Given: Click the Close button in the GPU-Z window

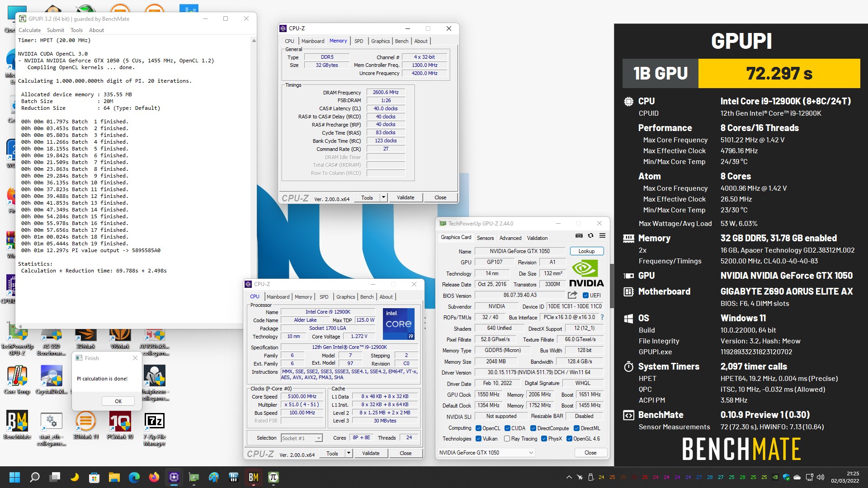Looking at the screenshot, I should [590, 453].
